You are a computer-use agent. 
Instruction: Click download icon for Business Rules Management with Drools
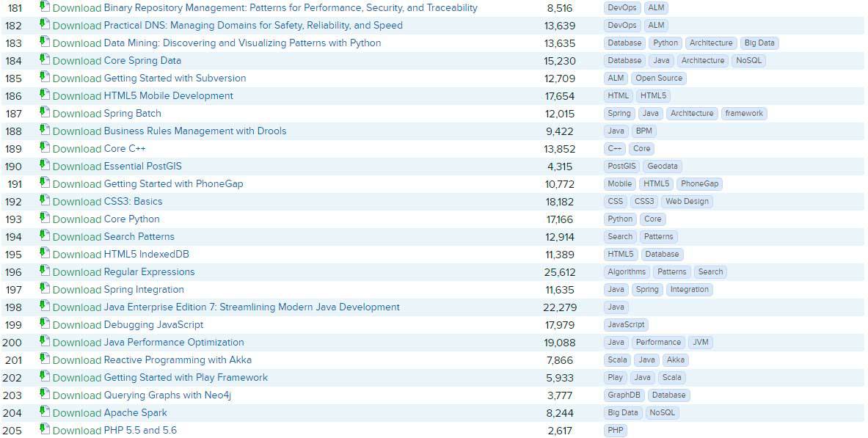[45, 130]
